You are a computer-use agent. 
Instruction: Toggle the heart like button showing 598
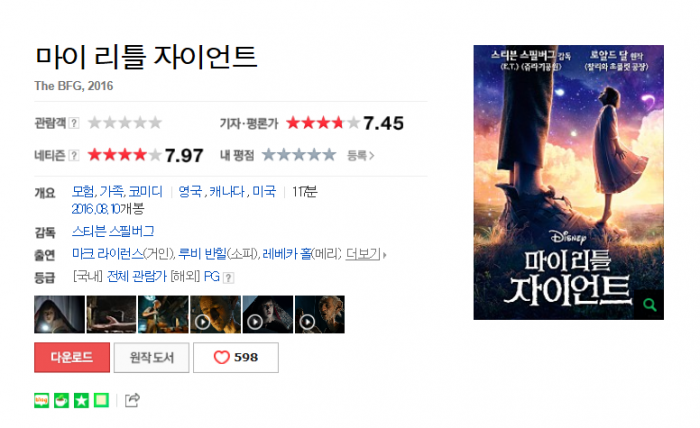[x=236, y=357]
